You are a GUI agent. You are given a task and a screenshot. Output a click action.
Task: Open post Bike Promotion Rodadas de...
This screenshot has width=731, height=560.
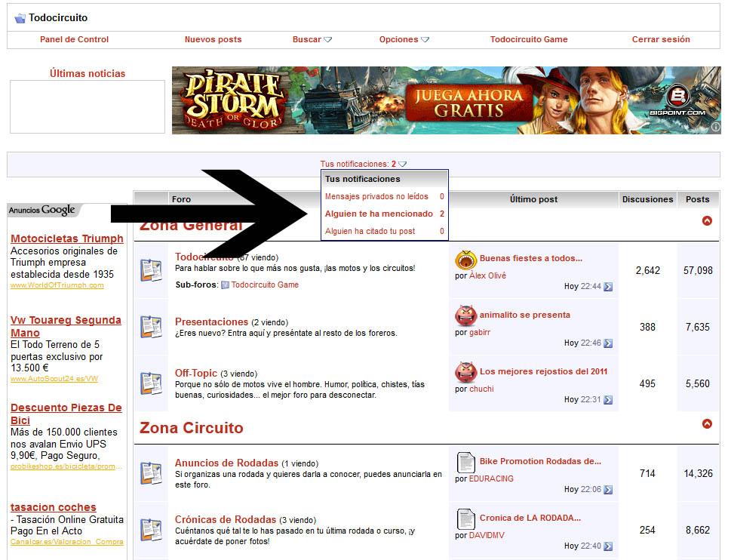(x=540, y=461)
